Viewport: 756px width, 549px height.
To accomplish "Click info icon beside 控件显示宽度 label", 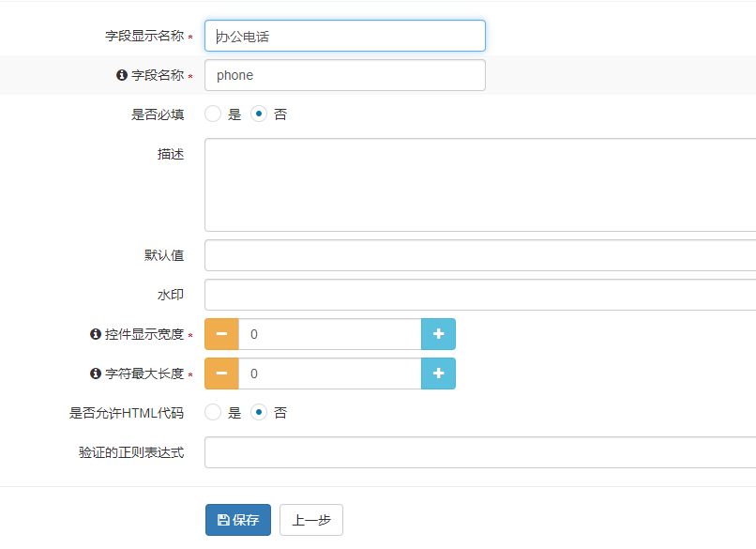I will pos(95,334).
